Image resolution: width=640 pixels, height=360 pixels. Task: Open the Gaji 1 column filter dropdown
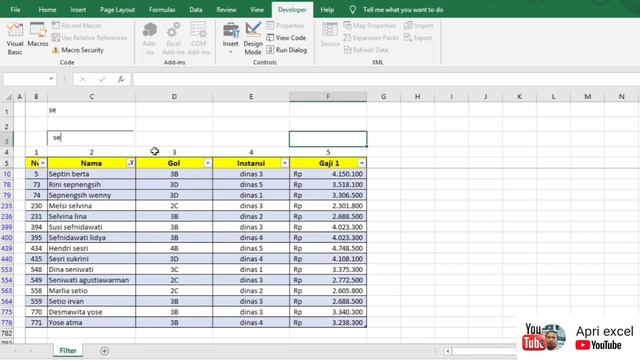[362, 163]
